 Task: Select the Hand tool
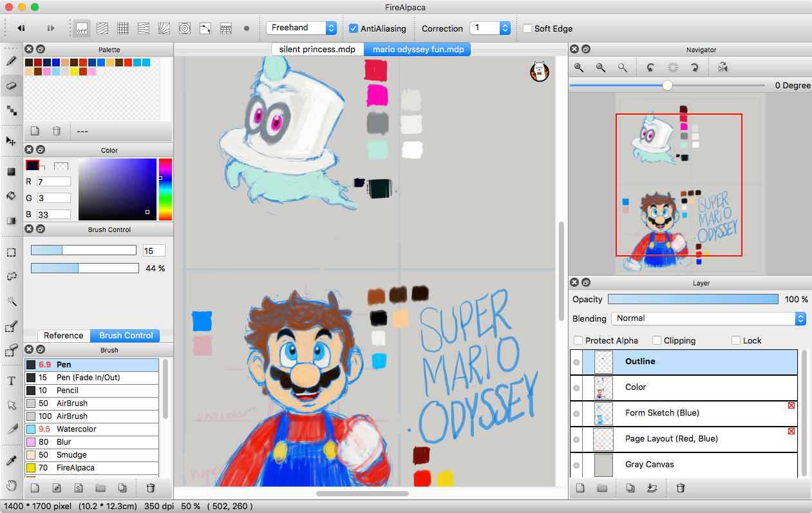click(x=11, y=485)
